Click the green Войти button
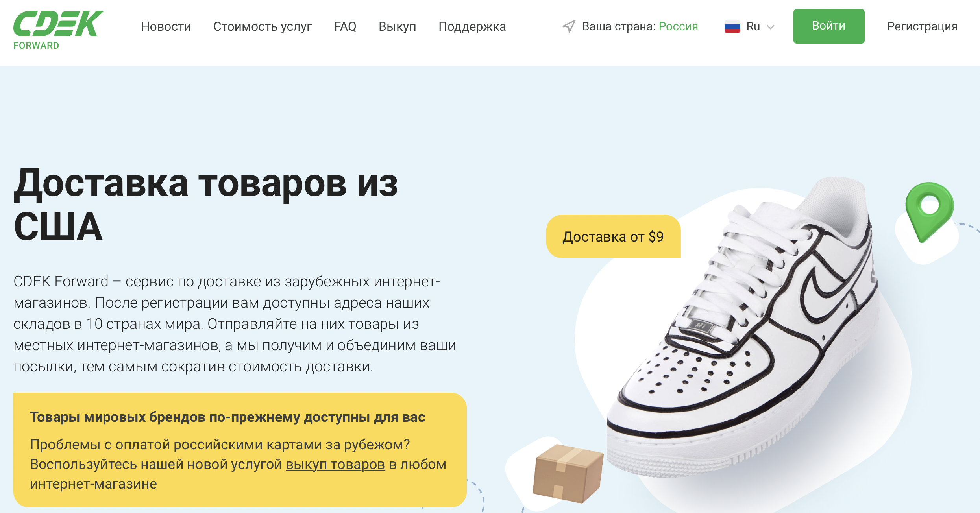Image resolution: width=980 pixels, height=513 pixels. tap(829, 26)
